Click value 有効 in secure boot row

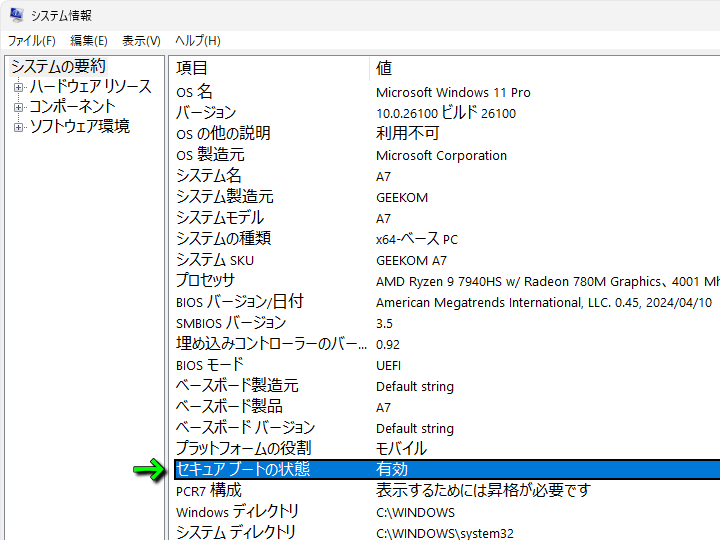392,469
